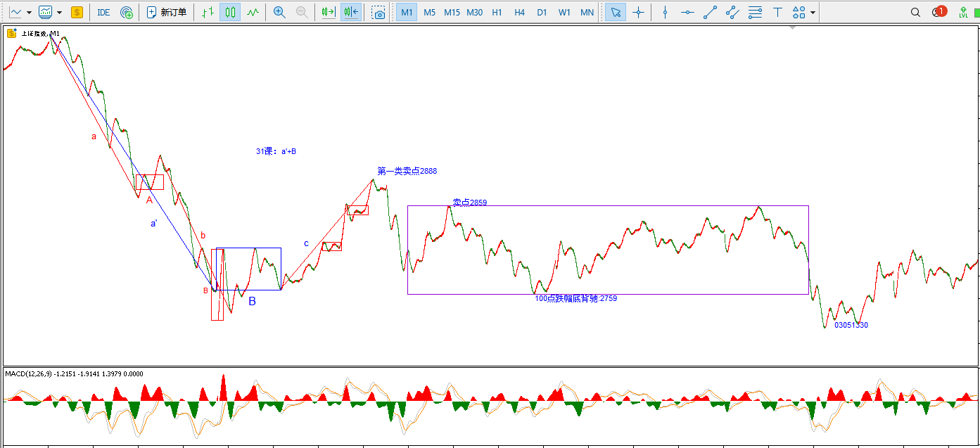Open notifications with red badge
This screenshot has width=980, height=448.
tap(938, 12)
